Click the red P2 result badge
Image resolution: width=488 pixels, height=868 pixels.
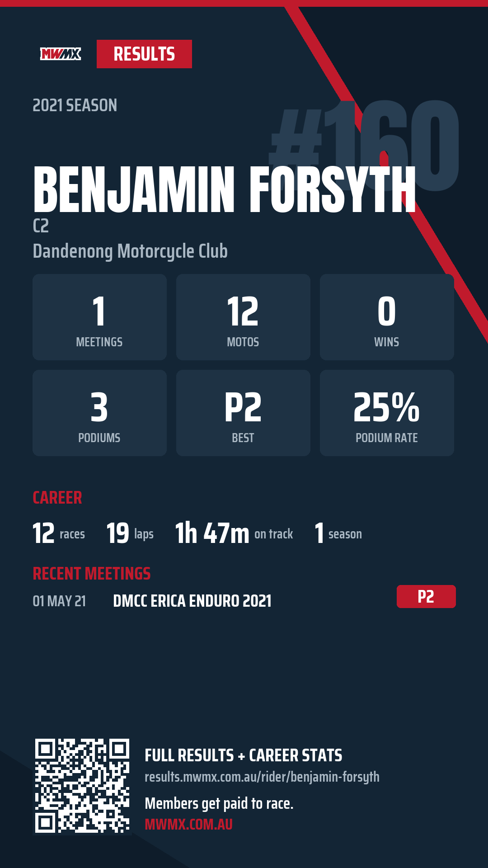(x=426, y=596)
